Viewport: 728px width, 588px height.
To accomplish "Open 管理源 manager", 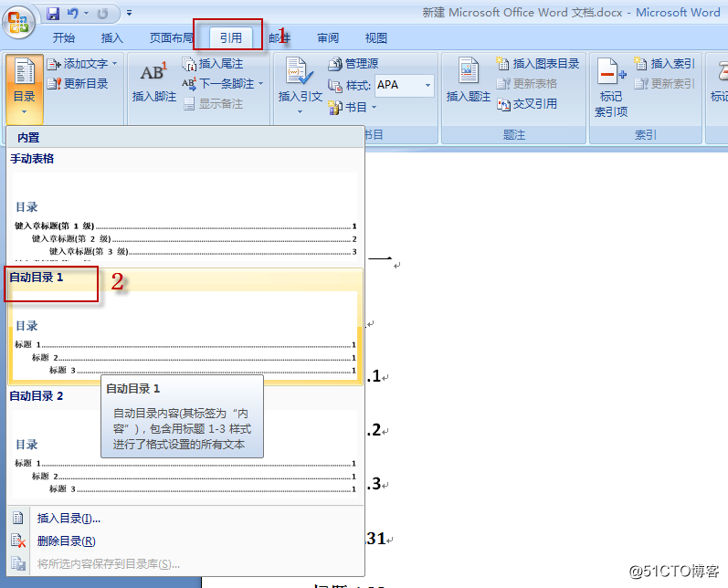I will (353, 64).
